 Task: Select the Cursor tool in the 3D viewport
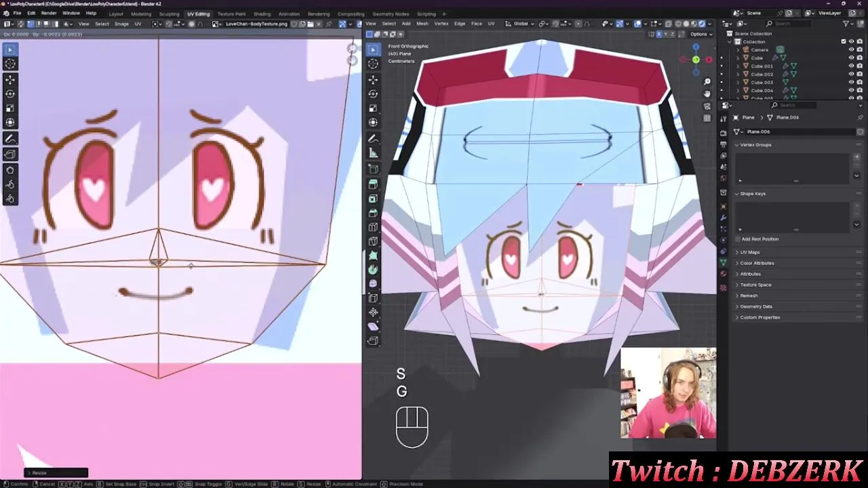373,64
